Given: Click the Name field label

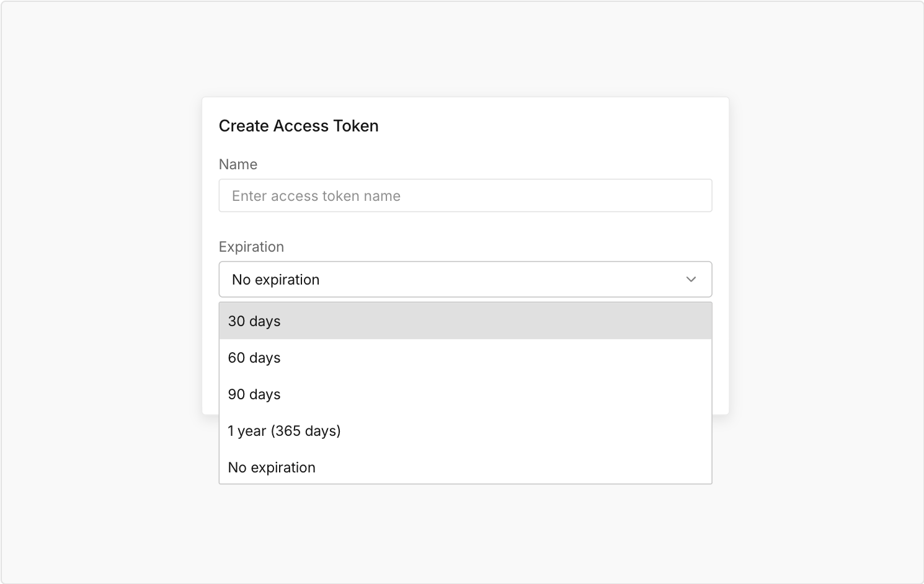Looking at the screenshot, I should [x=238, y=164].
